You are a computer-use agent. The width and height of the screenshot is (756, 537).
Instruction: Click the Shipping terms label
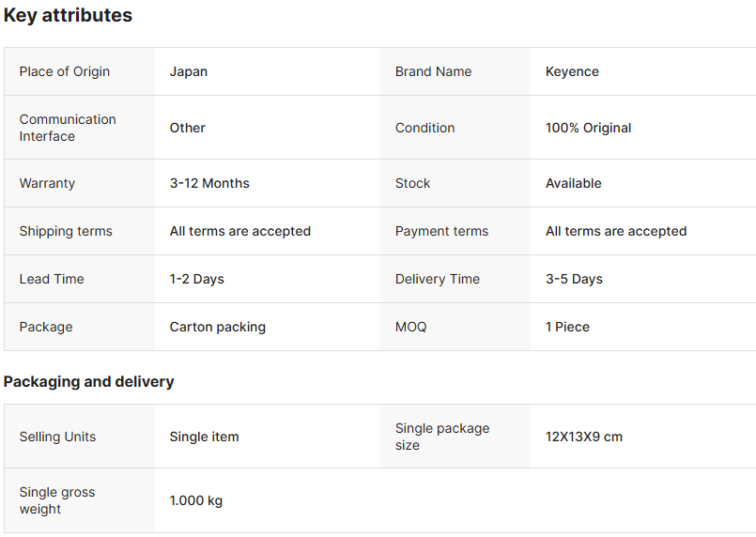point(66,231)
